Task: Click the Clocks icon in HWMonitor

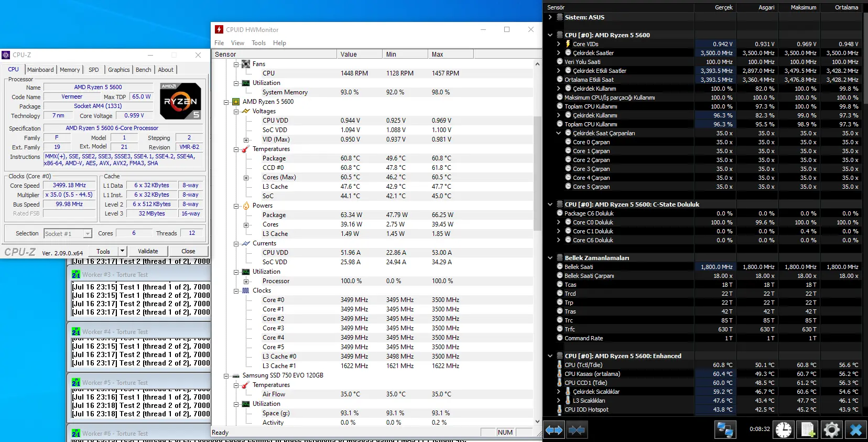Action: [245, 290]
